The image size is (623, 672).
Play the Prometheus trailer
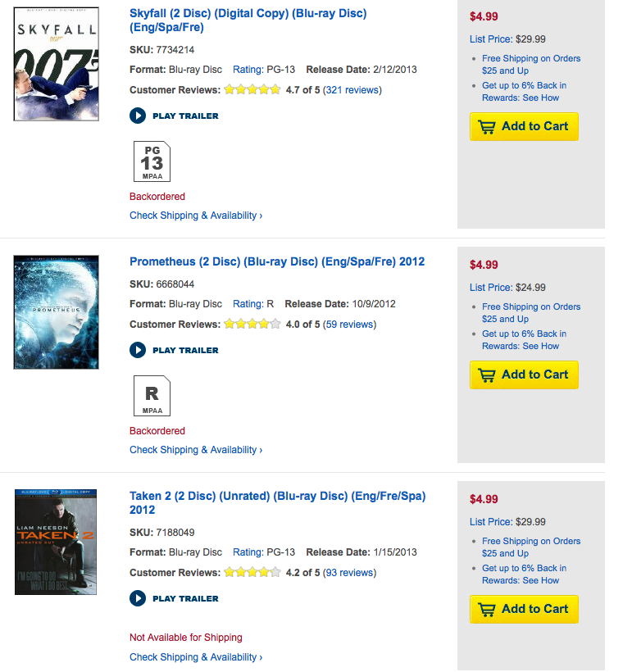click(x=174, y=350)
